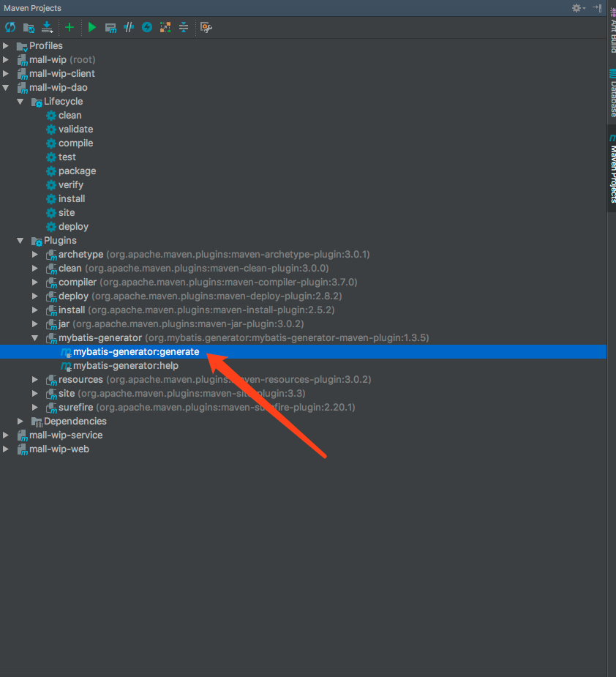Image resolution: width=616 pixels, height=677 pixels.
Task: Collapse the Plugins folder
Action: (20, 241)
